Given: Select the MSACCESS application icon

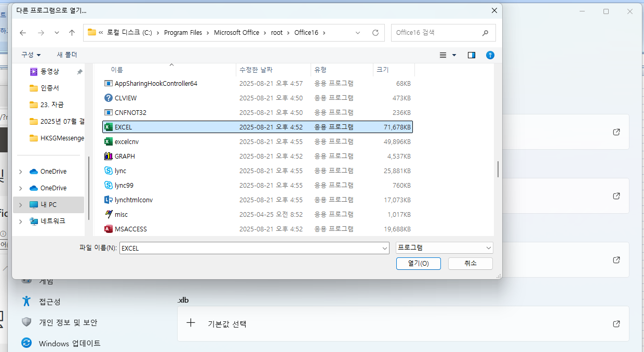Looking at the screenshot, I should (x=109, y=229).
